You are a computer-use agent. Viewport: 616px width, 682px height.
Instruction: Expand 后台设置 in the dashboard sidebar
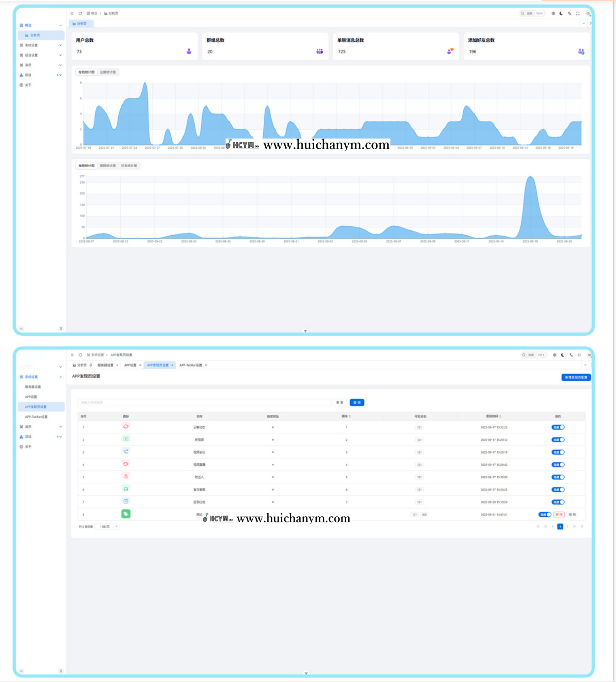(x=40, y=55)
